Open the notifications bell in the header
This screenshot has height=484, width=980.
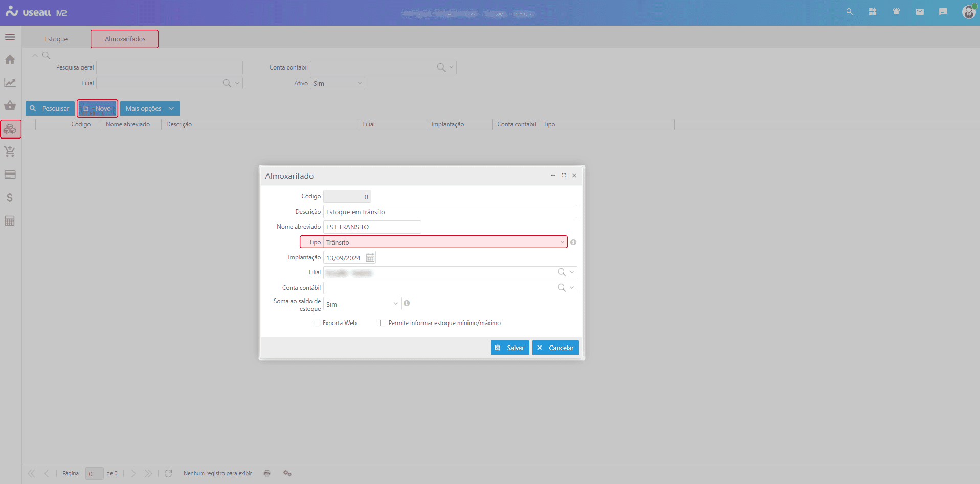896,12
